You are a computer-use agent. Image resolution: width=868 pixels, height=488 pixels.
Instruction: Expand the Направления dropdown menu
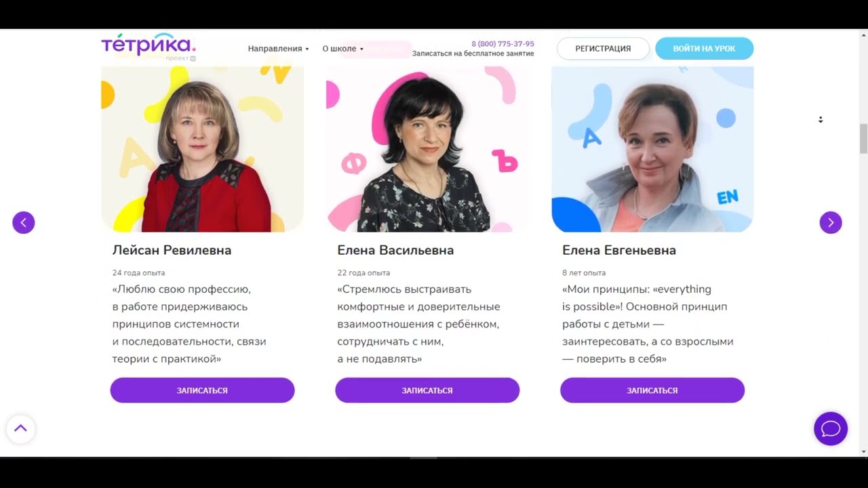click(278, 49)
